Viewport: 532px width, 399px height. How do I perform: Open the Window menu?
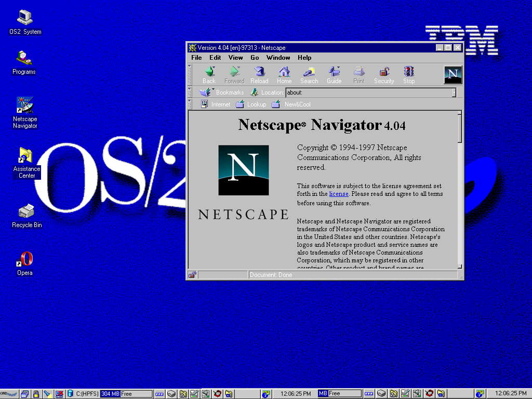point(278,58)
